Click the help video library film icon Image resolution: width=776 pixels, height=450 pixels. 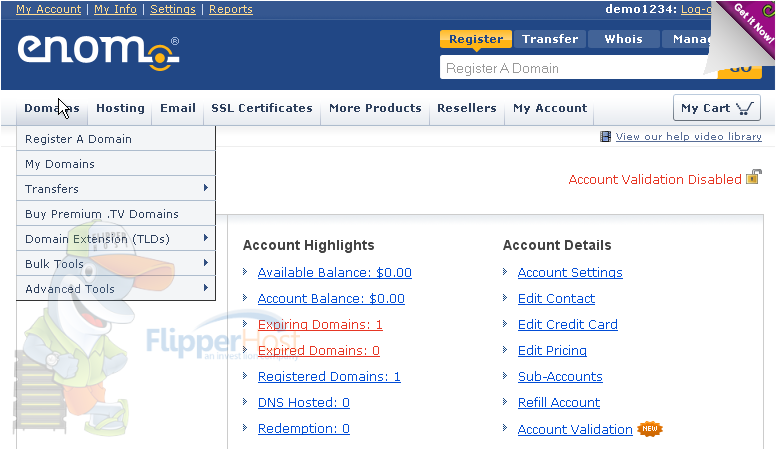click(605, 137)
